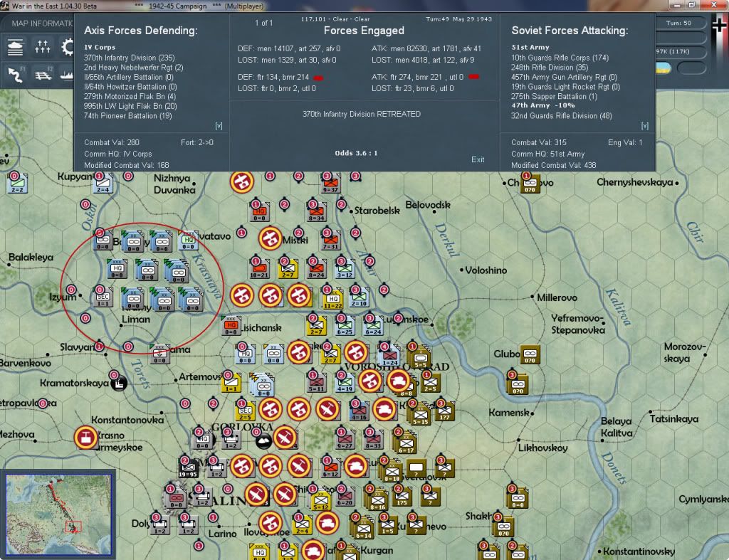This screenshot has width=729, height=560.
Task: Select the unit counter labeled 2=10
Action: coord(359,297)
